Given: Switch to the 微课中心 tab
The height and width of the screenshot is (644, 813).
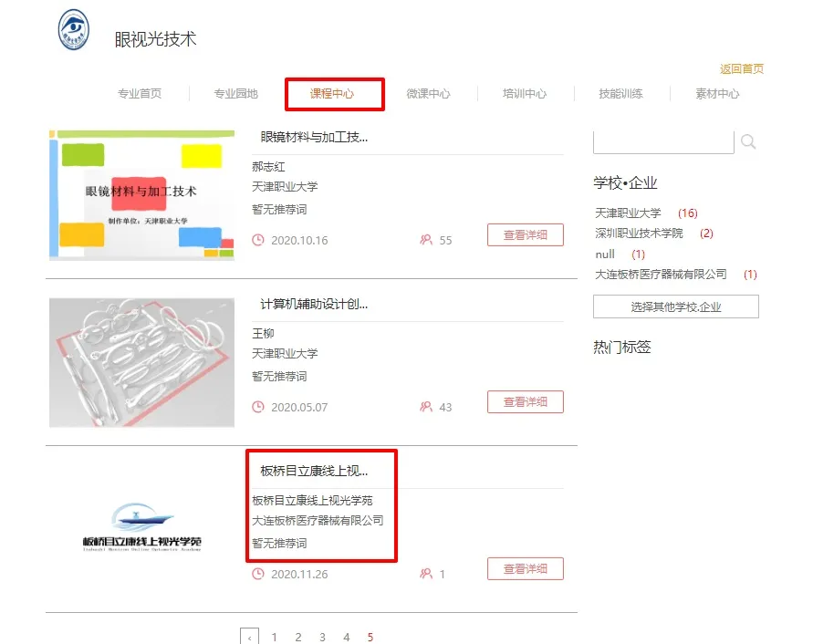Looking at the screenshot, I should (428, 94).
